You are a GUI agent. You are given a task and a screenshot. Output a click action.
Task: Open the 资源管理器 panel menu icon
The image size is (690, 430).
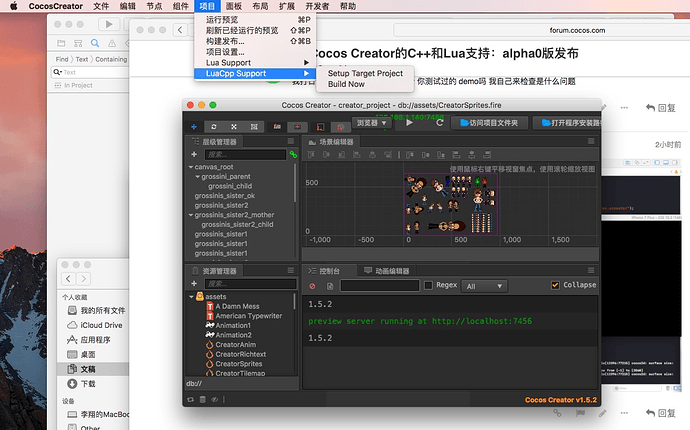tap(291, 270)
